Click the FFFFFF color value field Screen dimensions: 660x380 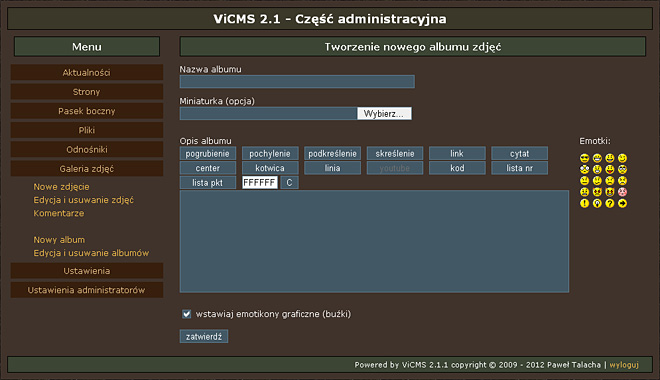click(x=260, y=183)
